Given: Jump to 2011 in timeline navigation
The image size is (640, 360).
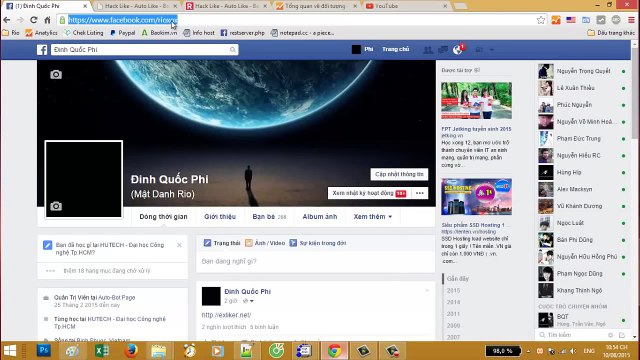Looking at the screenshot, I should (453, 314).
